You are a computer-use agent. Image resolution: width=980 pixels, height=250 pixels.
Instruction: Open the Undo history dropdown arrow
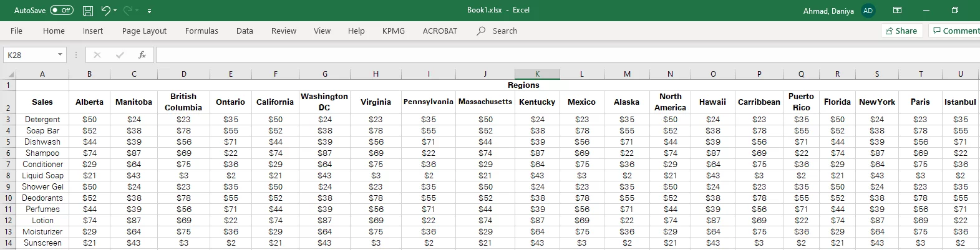click(x=115, y=11)
